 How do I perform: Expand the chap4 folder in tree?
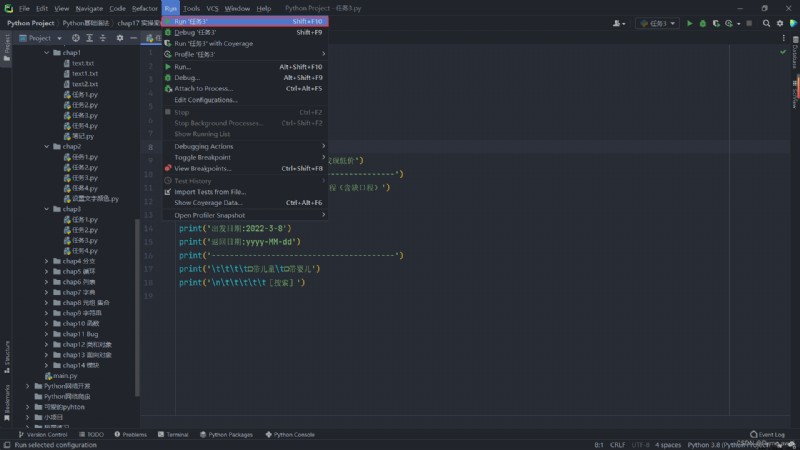click(x=46, y=261)
